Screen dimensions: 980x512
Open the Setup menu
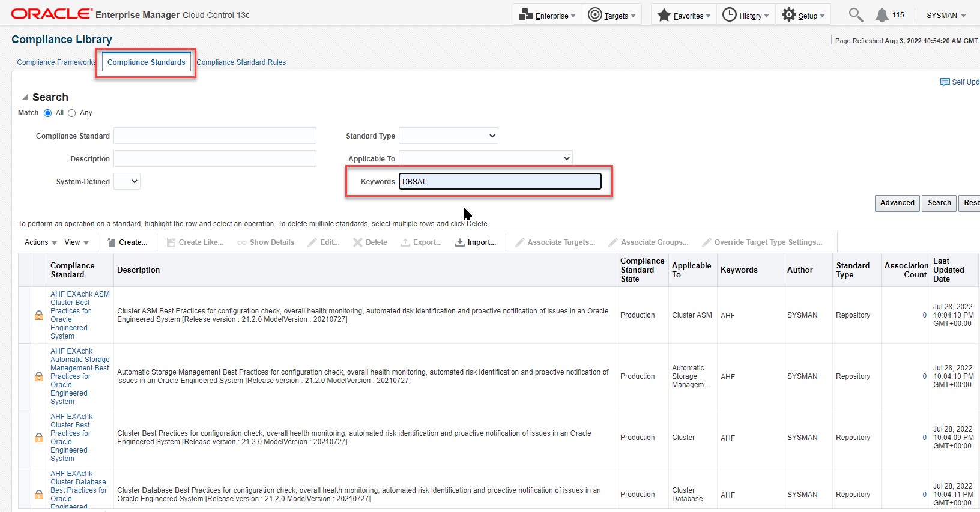pyautogui.click(x=803, y=16)
